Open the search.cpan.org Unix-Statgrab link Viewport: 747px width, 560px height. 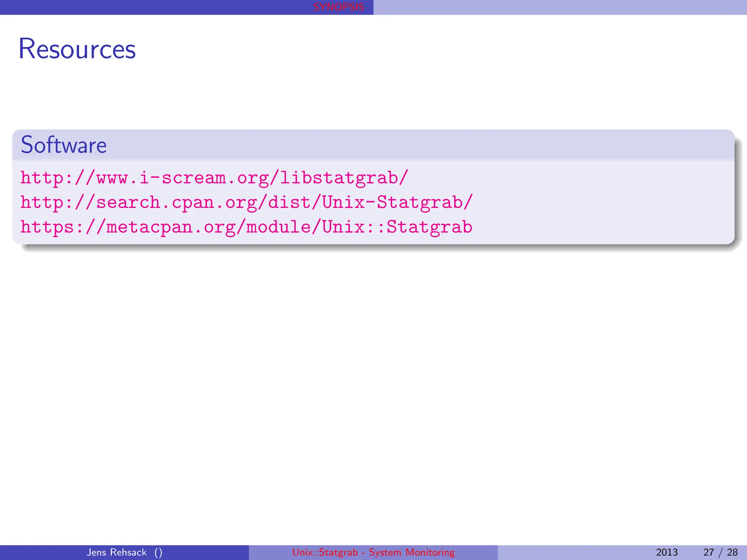[247, 202]
